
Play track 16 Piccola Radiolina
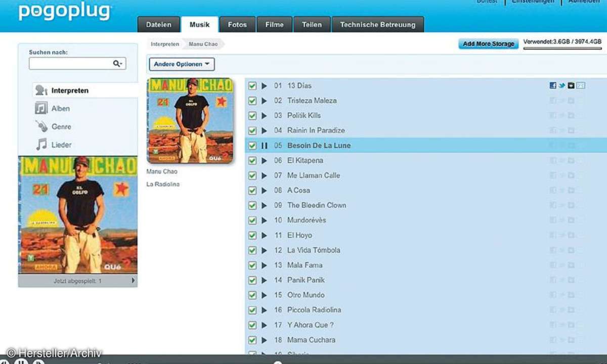pos(264,310)
